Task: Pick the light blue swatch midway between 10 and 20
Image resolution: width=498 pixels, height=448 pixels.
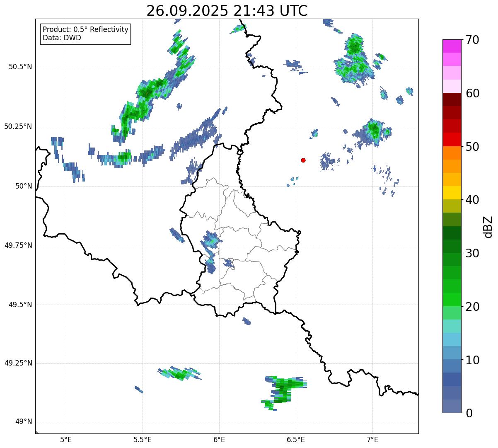Action: pos(452,339)
